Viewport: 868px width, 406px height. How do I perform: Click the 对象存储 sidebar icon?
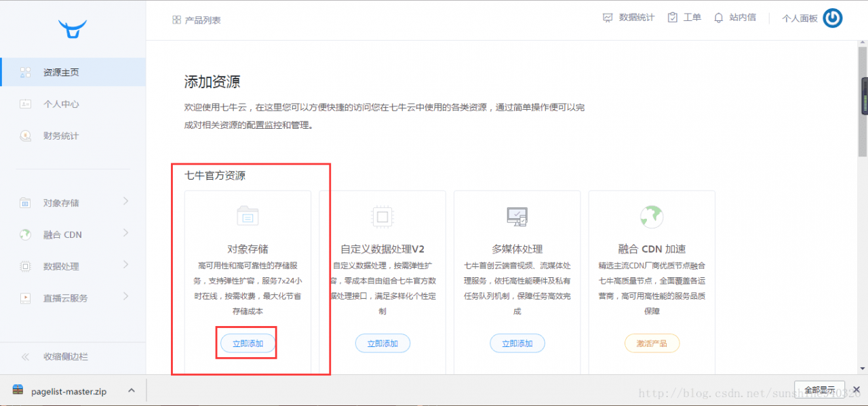coord(26,203)
